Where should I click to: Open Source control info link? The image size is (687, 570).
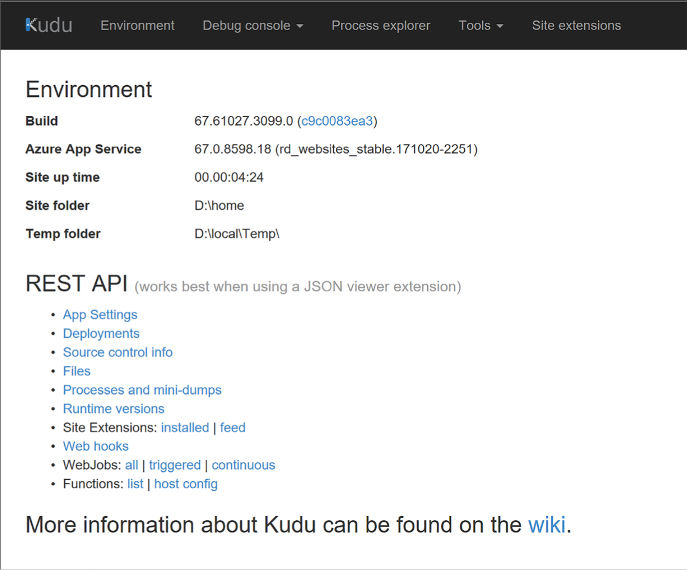(118, 352)
